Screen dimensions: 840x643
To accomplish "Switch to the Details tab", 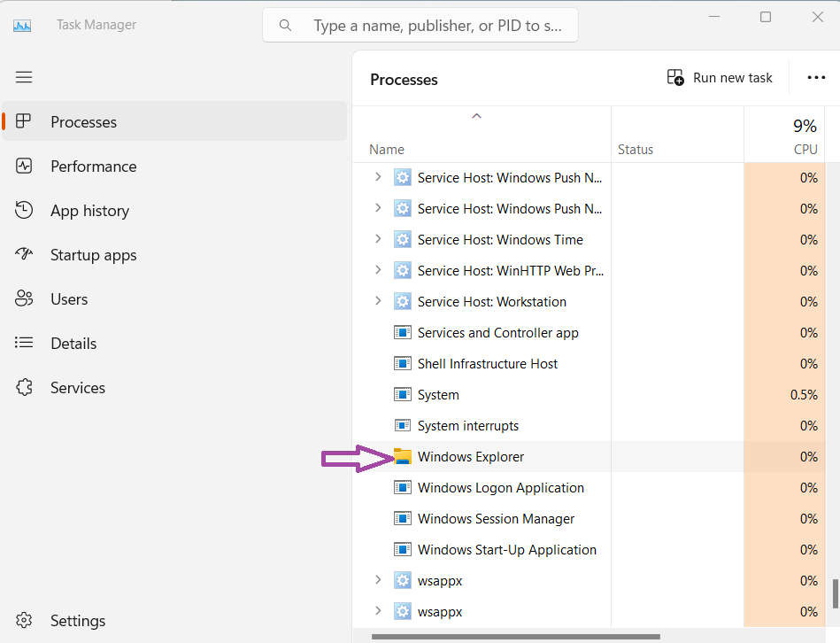I will (x=73, y=344).
